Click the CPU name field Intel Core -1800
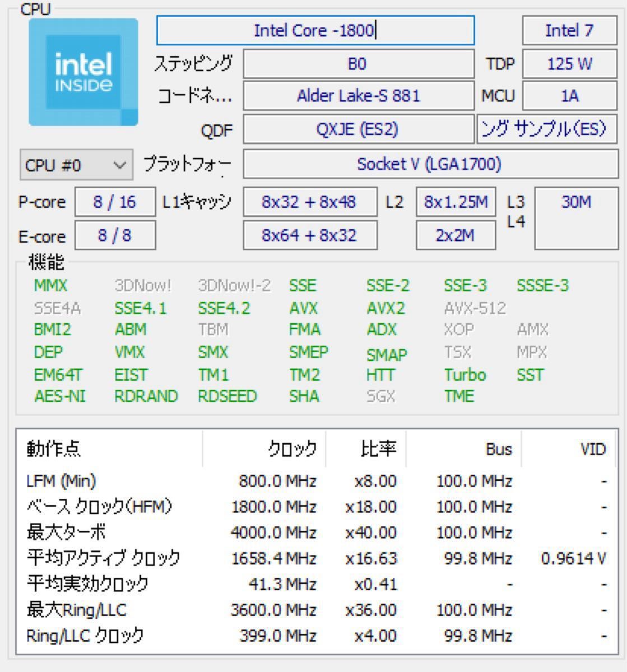627x672 pixels. [315, 30]
